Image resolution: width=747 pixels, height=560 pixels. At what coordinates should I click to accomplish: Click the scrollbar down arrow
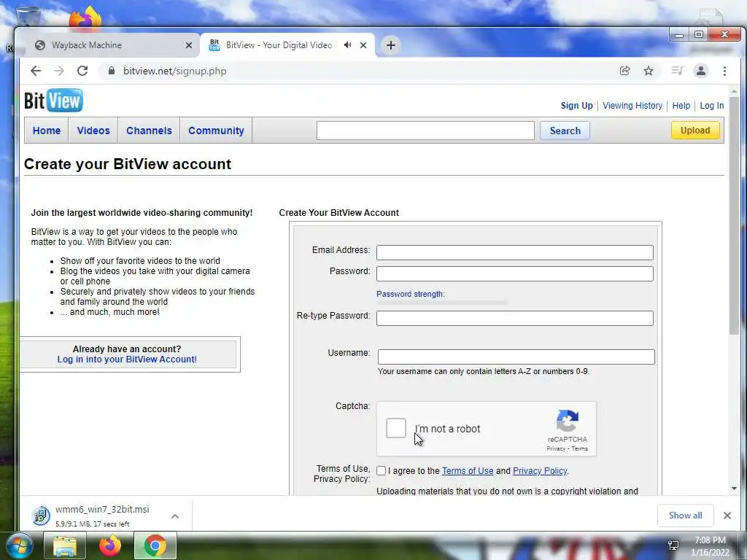(x=734, y=488)
